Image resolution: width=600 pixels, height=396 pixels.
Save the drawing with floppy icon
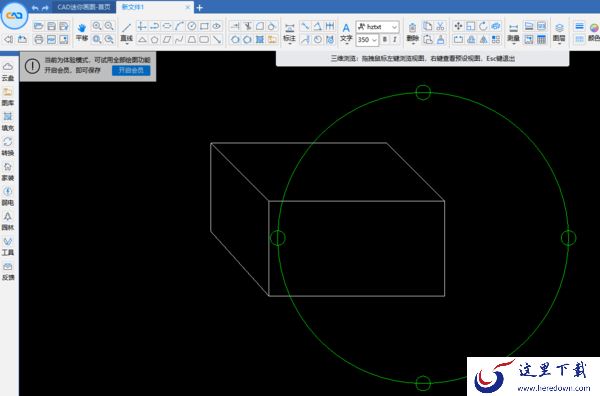tap(51, 26)
